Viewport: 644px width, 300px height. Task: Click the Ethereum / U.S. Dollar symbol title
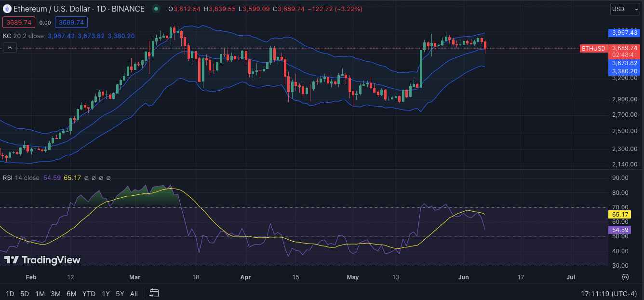[54, 9]
